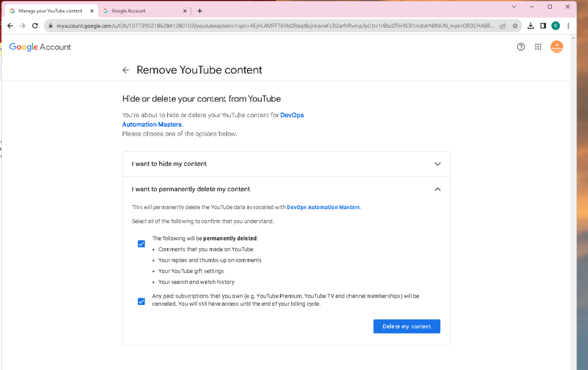
Task: Click 'Your YouTube gift settings' text
Action: tap(191, 271)
